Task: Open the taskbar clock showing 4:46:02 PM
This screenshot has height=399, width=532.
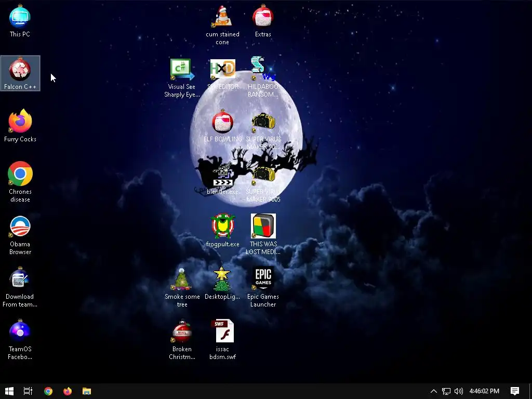Action: 484,391
